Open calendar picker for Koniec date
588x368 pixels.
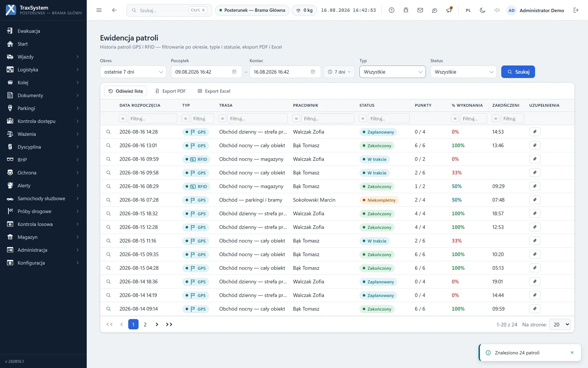point(313,72)
